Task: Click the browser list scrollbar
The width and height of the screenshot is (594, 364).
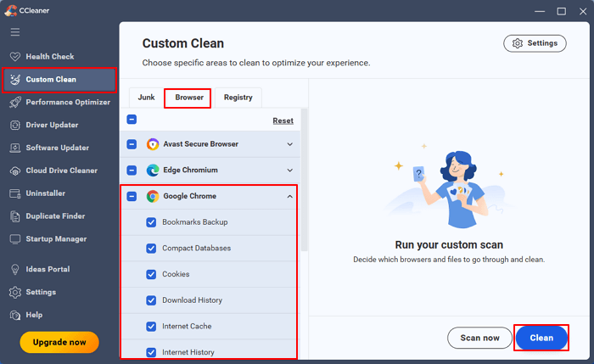Action: (x=304, y=180)
